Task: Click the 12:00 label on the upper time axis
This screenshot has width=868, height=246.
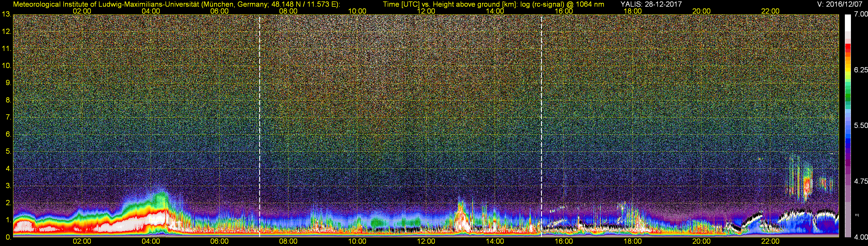Action: pos(426,11)
